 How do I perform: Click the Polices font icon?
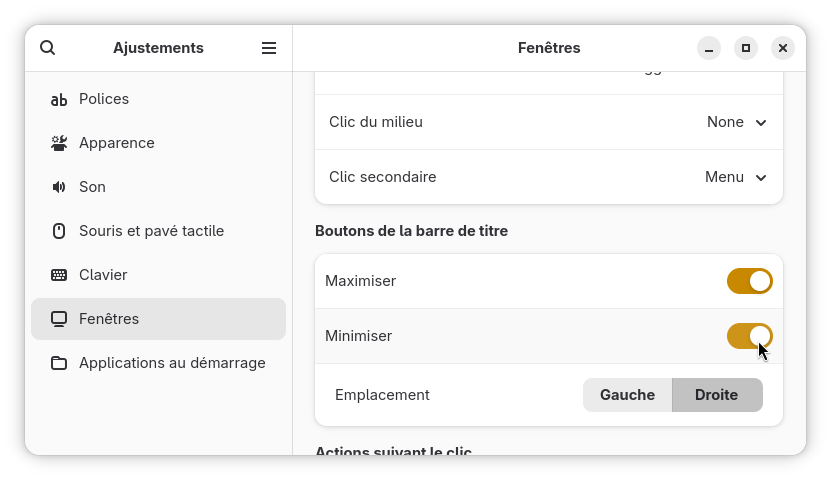tap(59, 100)
